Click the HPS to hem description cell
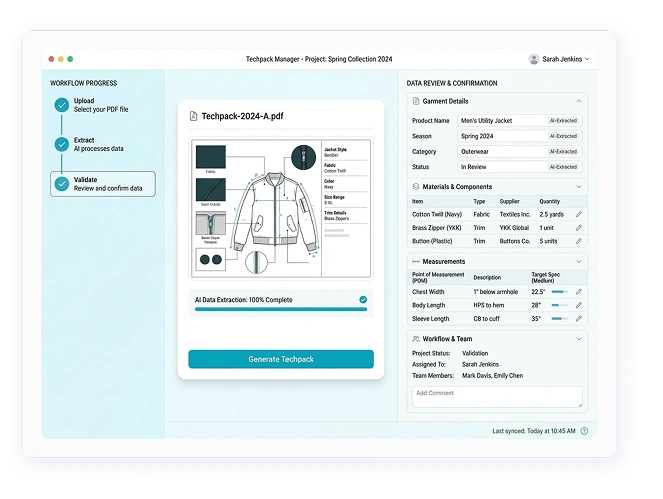 coord(488,305)
